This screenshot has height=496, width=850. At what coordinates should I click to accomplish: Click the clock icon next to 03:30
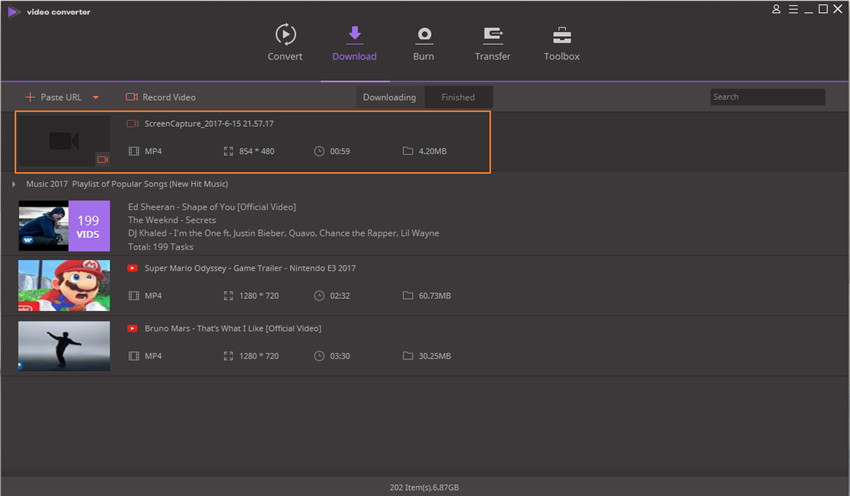pos(319,356)
